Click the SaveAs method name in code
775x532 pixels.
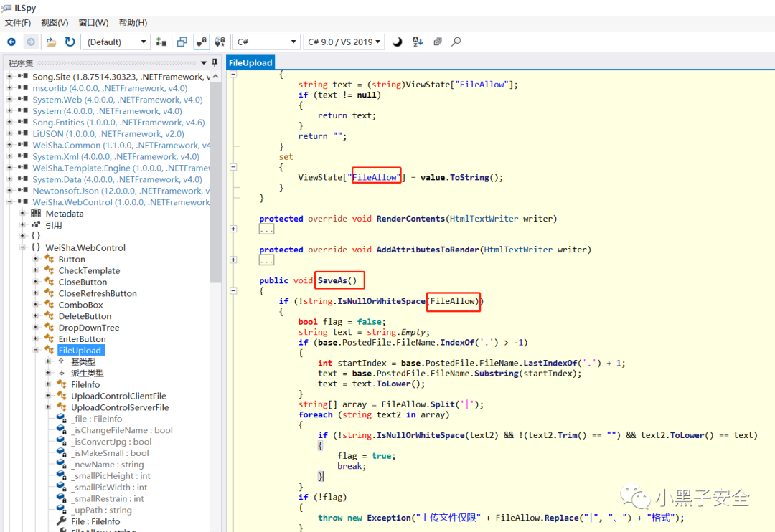332,280
